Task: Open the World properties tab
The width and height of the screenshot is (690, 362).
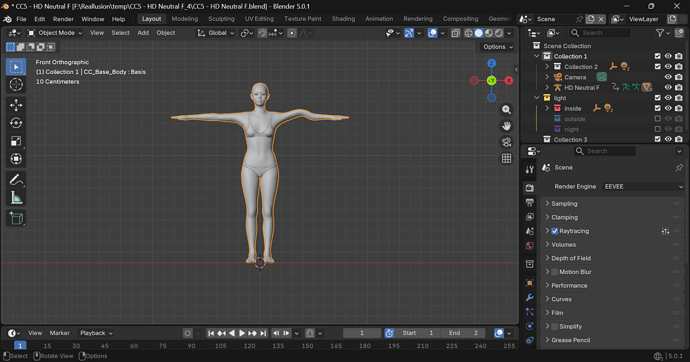Action: pyautogui.click(x=530, y=245)
